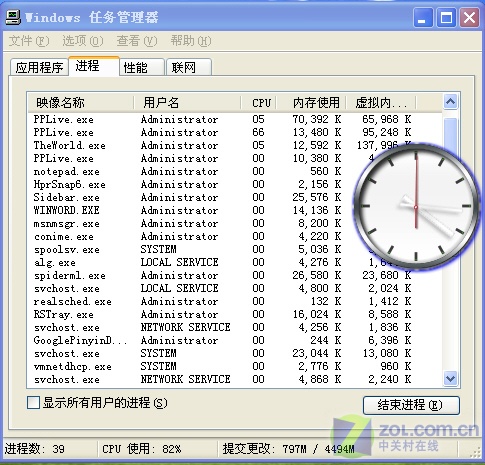Click the scrollbar down arrow
Image resolution: width=485 pixels, height=465 pixels.
(451, 379)
